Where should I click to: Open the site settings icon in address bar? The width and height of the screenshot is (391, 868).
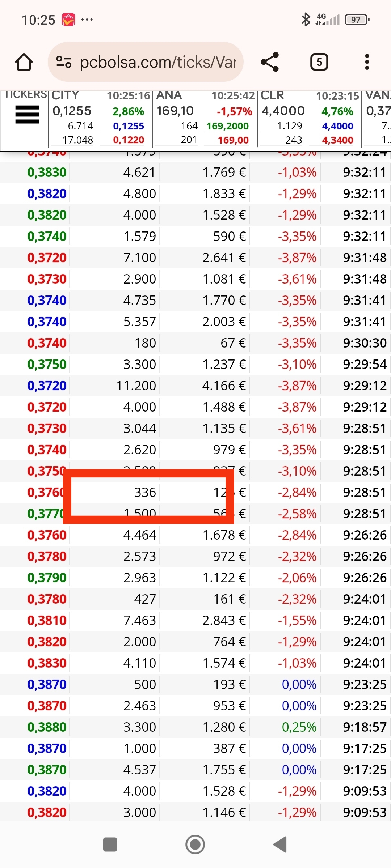click(x=64, y=62)
